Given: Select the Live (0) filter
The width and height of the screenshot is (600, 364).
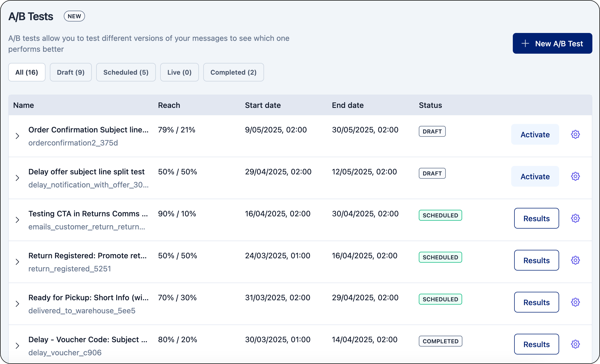Looking at the screenshot, I should 179,72.
